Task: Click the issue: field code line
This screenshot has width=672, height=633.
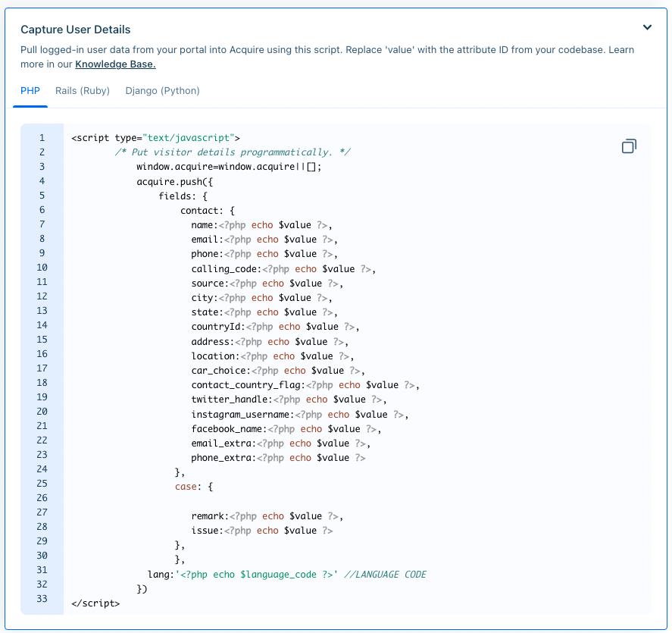Action: 262,531
